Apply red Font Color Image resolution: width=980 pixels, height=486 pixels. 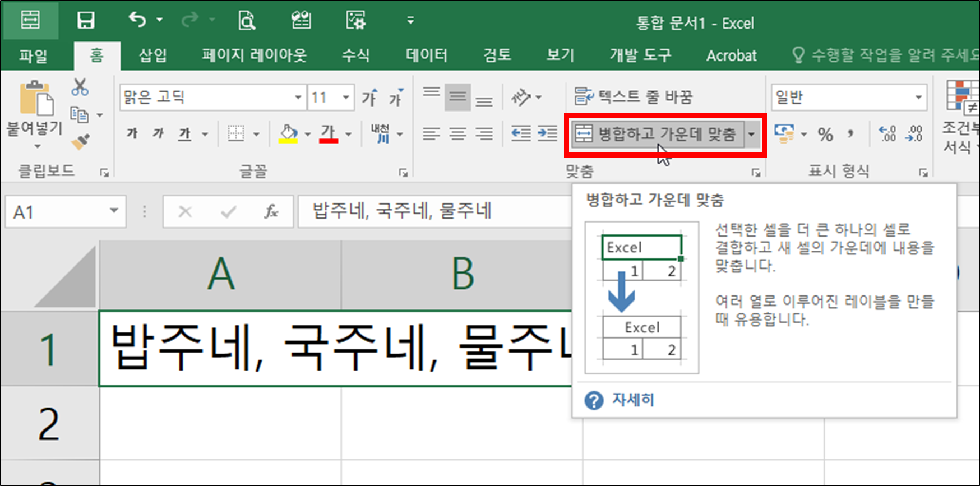click(329, 134)
